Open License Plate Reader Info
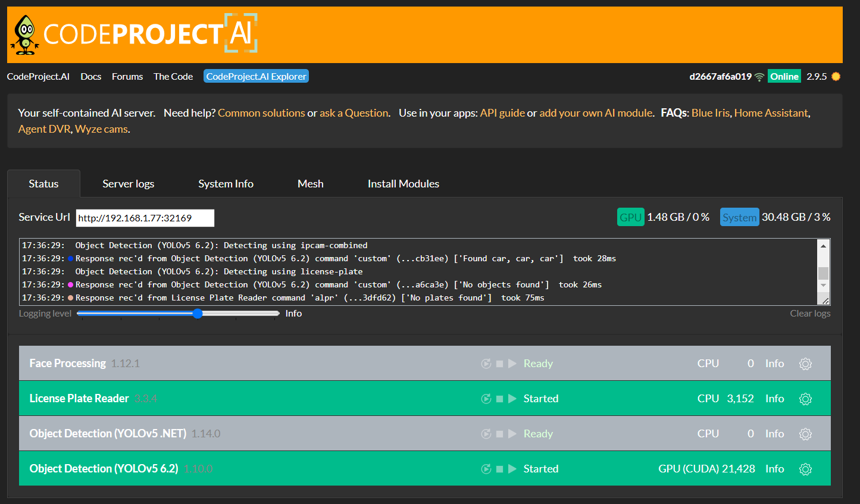This screenshot has width=860, height=504. pos(774,399)
